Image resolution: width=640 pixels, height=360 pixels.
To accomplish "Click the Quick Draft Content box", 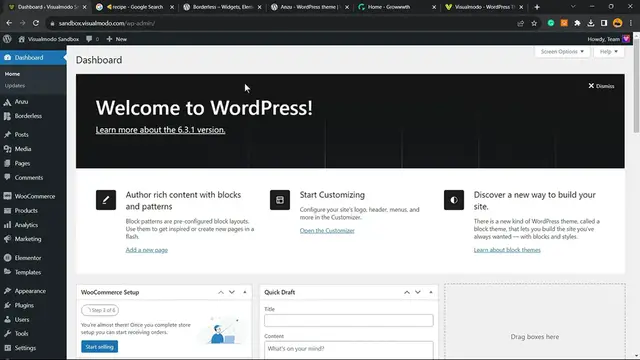I will tap(349, 350).
